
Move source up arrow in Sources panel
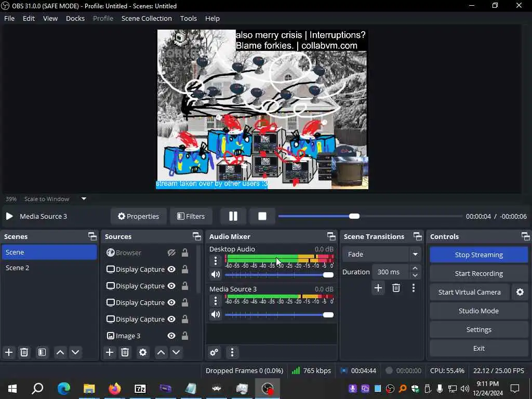[161, 352]
